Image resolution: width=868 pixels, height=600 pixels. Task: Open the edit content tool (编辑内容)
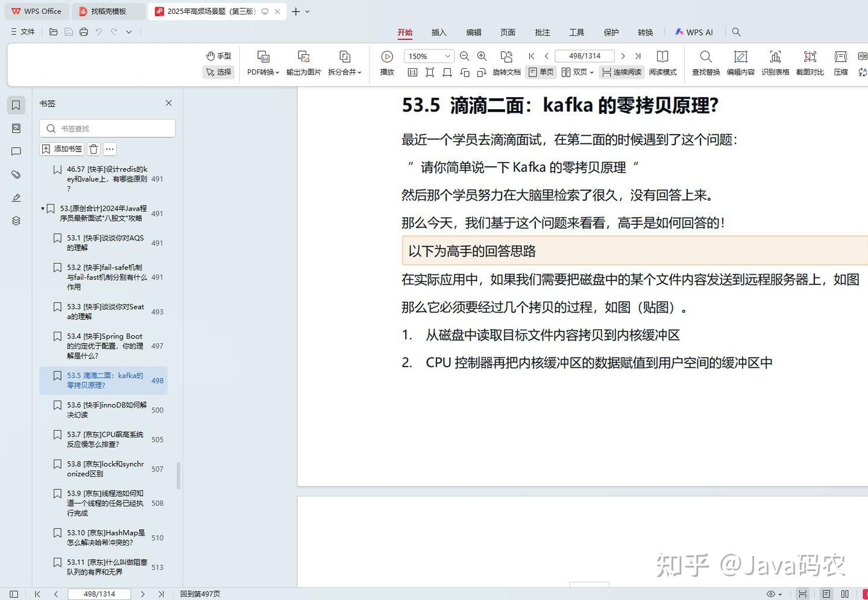pos(740,63)
